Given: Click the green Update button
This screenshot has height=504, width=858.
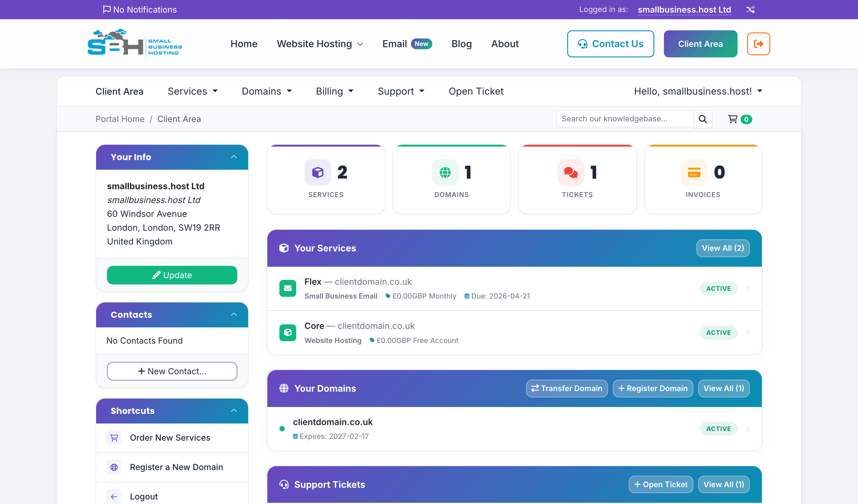Looking at the screenshot, I should (x=172, y=275).
